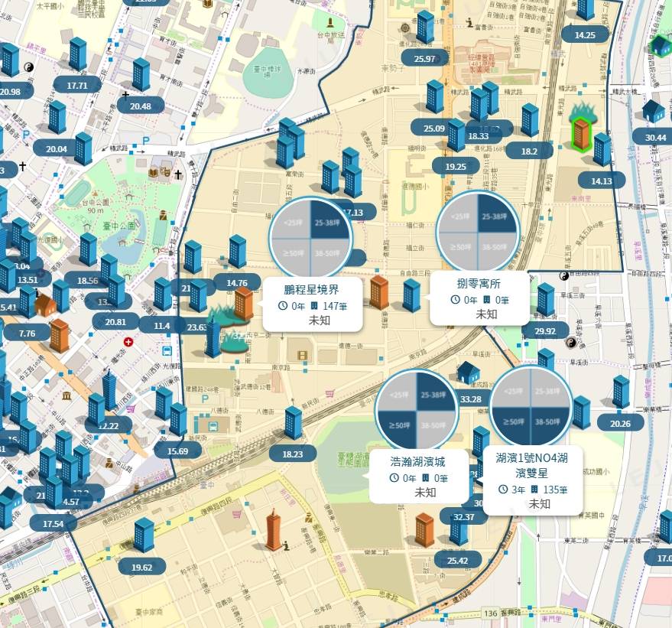Select the blue building marker above 19.62
Viewport: 672px width, 628px height.
tap(144, 535)
